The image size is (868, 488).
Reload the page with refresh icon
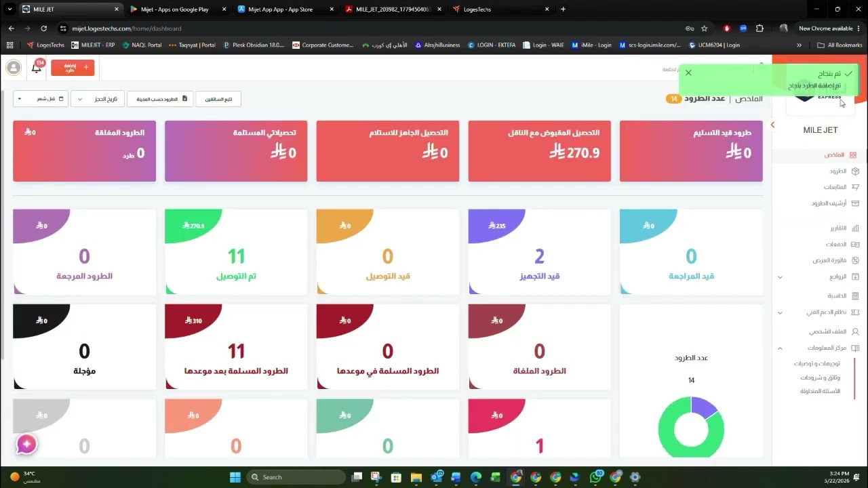pos(44,28)
